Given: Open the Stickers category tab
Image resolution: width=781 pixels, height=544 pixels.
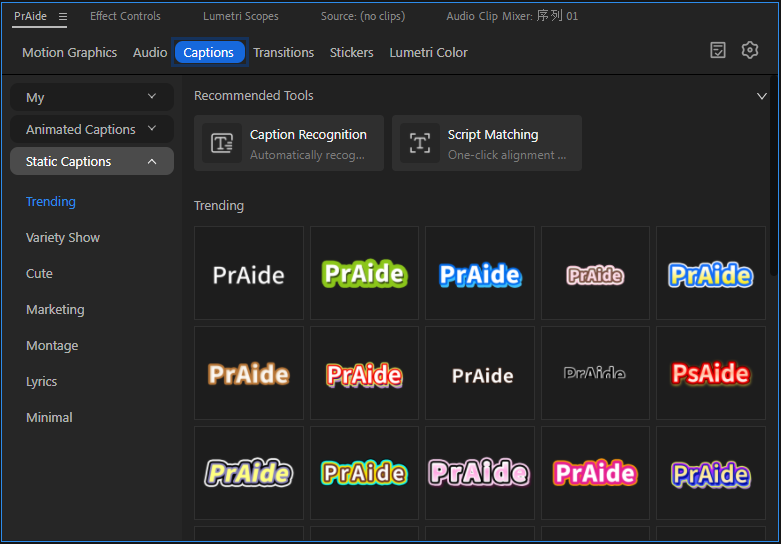Looking at the screenshot, I should 351,52.
